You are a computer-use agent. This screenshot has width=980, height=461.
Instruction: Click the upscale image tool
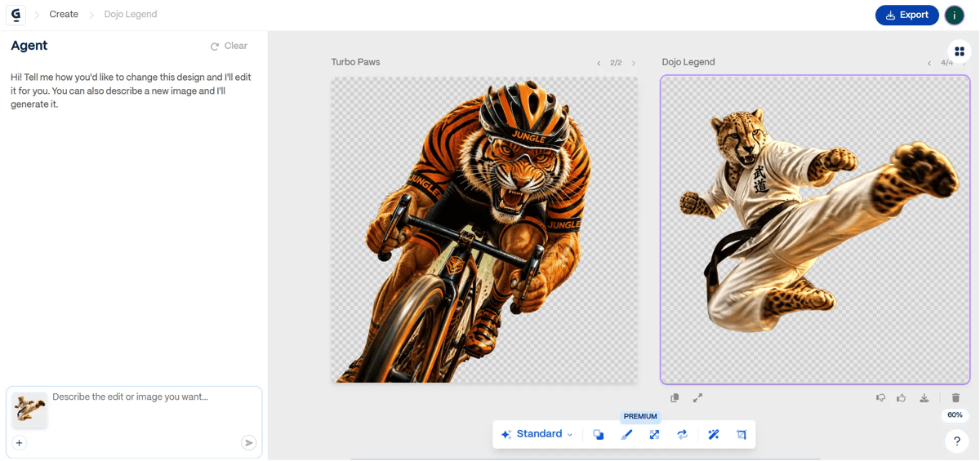tap(654, 435)
